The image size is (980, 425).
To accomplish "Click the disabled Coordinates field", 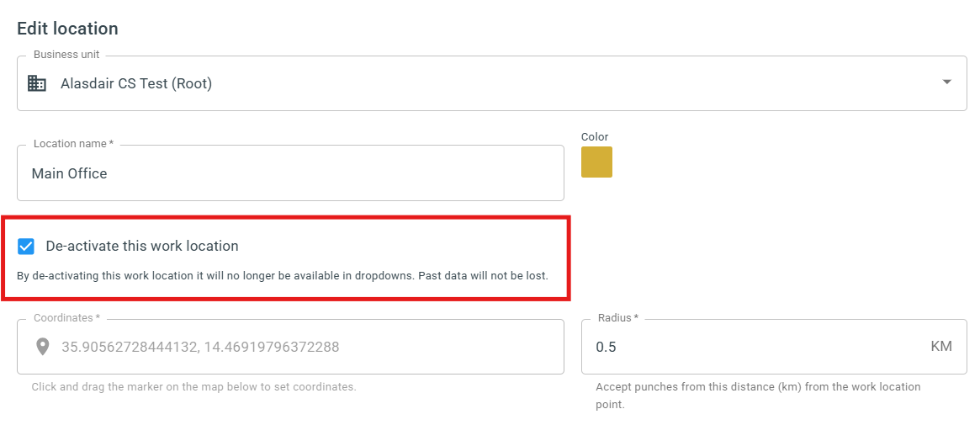I will pos(290,347).
